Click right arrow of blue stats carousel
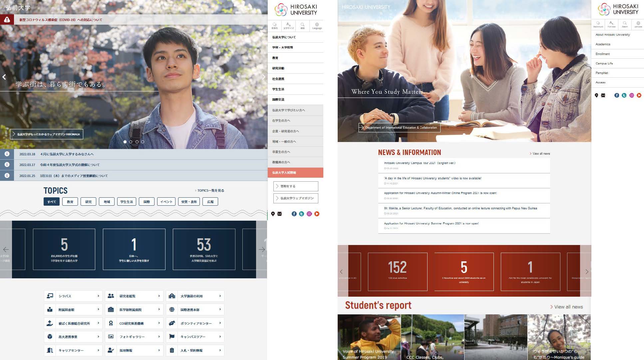Image resolution: width=644 pixels, height=360 pixels. tap(262, 249)
